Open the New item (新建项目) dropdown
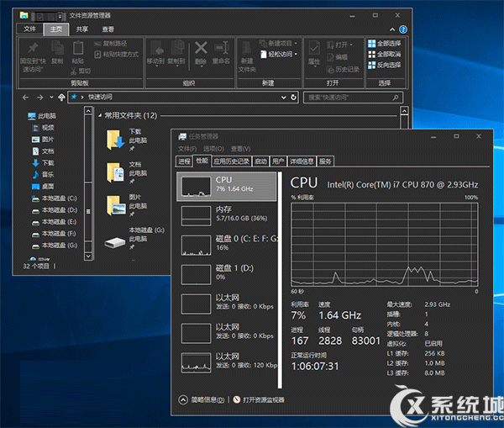Screen dimensions: 504x428 point(278,43)
